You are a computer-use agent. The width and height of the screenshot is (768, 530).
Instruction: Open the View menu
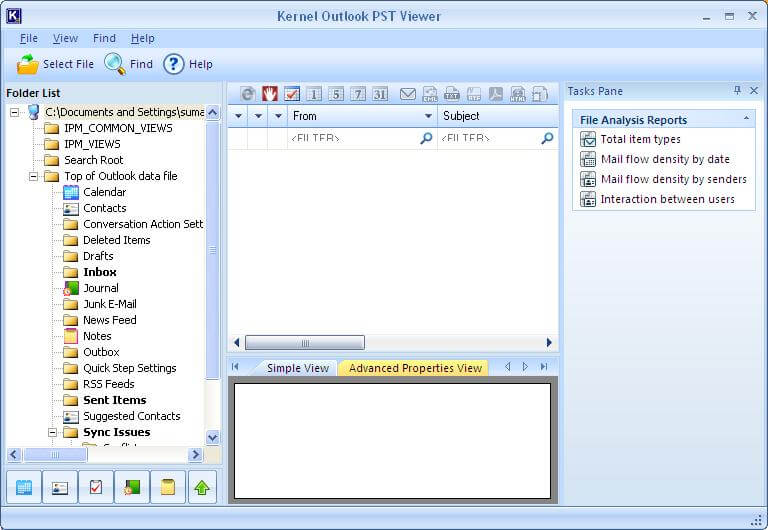[65, 38]
